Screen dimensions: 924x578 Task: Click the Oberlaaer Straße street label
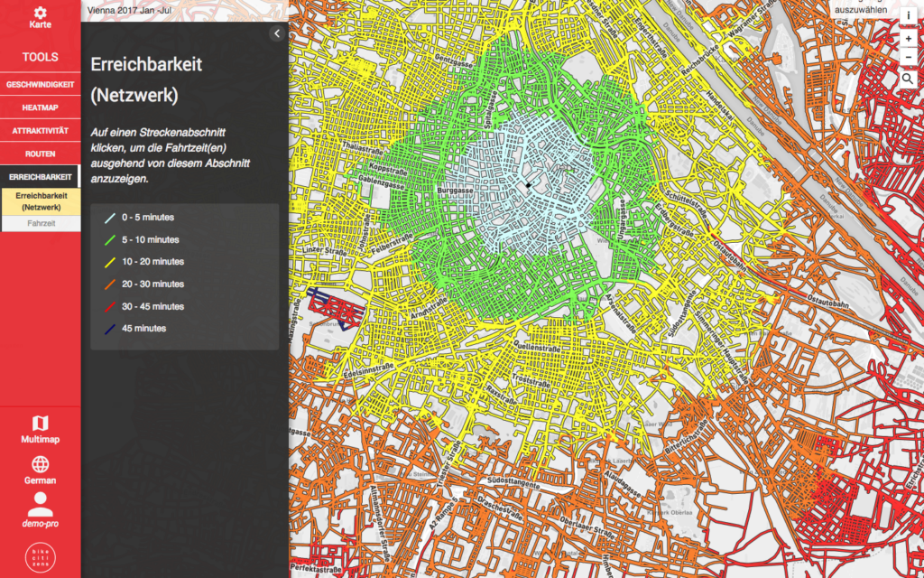[x=587, y=527]
